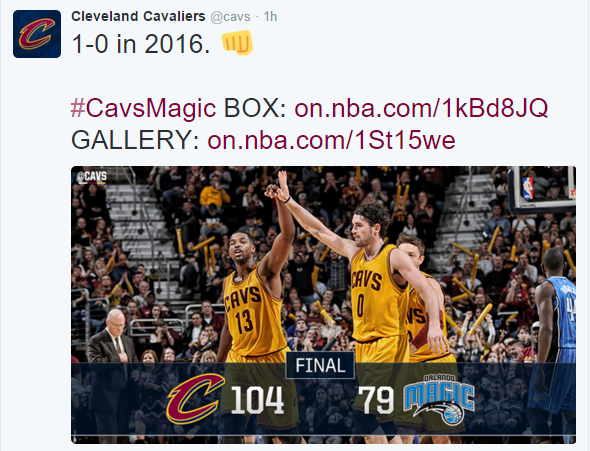The width and height of the screenshot is (590, 451).
Task: Open the Cavaliers profile avatar
Action: coord(37,34)
